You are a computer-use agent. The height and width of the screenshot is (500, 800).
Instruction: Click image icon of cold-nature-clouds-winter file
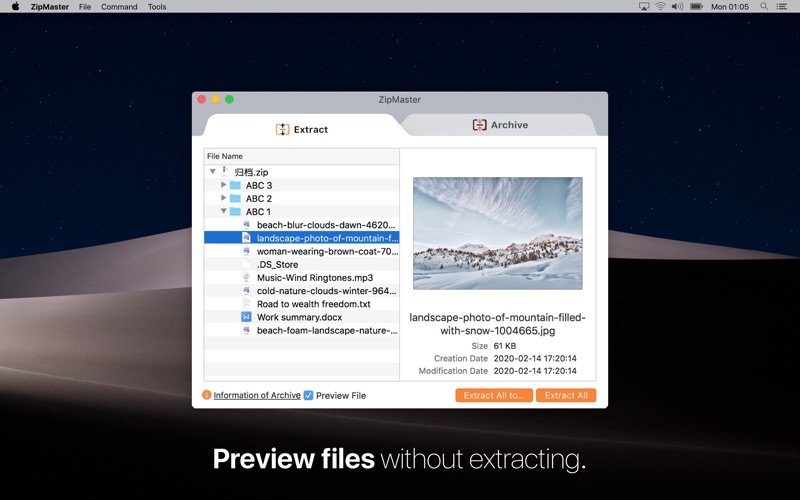246,291
